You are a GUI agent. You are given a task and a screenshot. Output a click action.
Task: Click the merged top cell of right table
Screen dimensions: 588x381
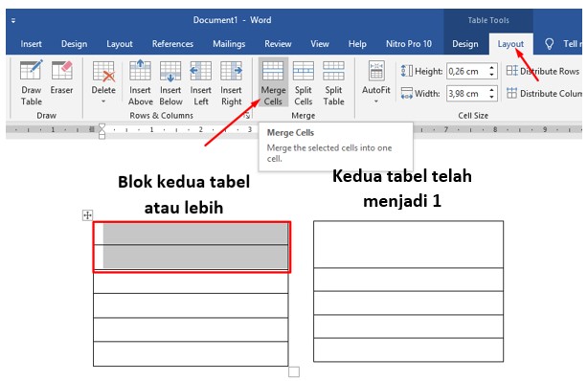click(408, 244)
